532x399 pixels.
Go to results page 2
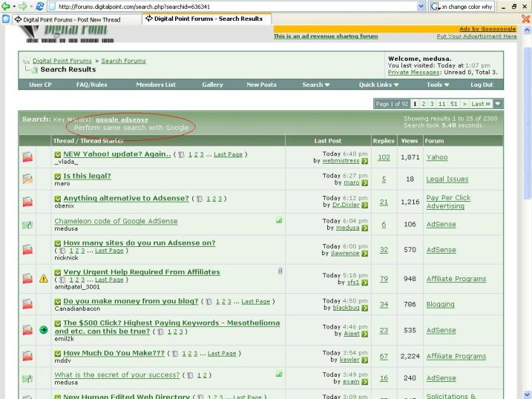(424, 104)
